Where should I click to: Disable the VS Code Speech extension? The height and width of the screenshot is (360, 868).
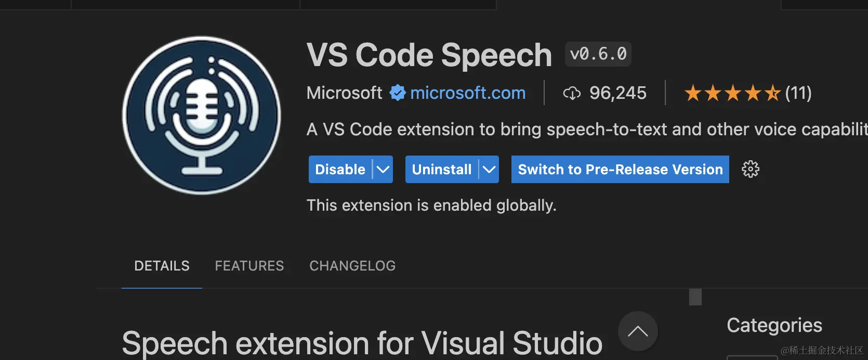pos(340,169)
